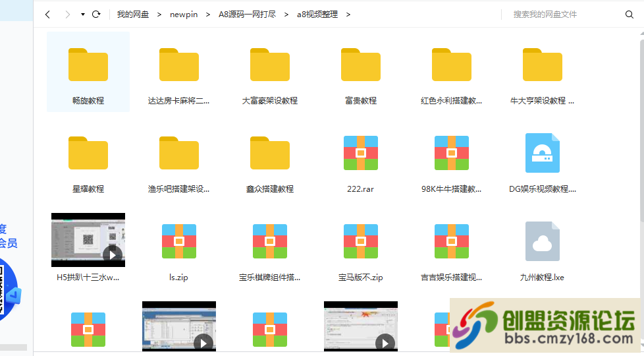Click the 鑫众搭建教程 folder name
This screenshot has width=644, height=356.
(270, 189)
